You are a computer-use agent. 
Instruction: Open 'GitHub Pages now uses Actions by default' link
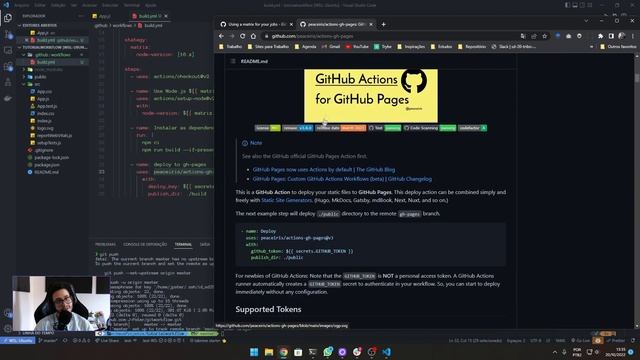tap(324, 169)
